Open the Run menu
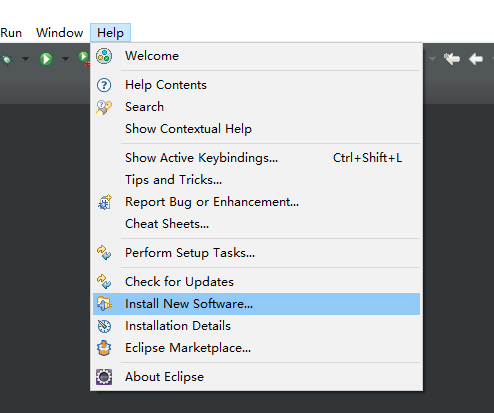The height and width of the screenshot is (413, 494). tap(11, 33)
